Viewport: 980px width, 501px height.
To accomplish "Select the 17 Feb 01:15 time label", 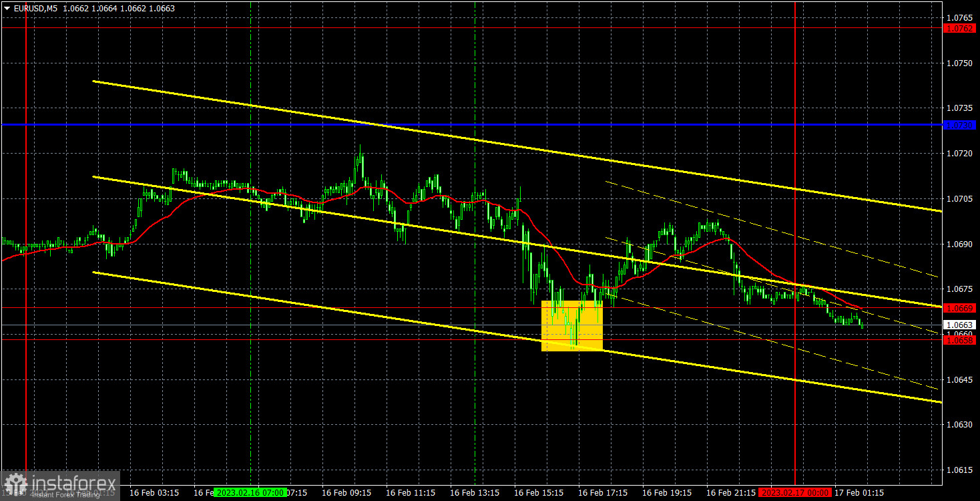I will pos(859,492).
